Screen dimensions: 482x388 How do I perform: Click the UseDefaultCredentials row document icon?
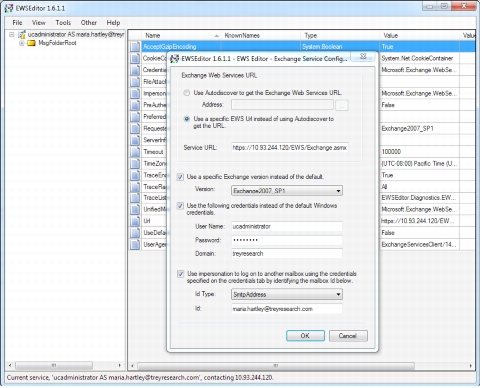click(135, 233)
